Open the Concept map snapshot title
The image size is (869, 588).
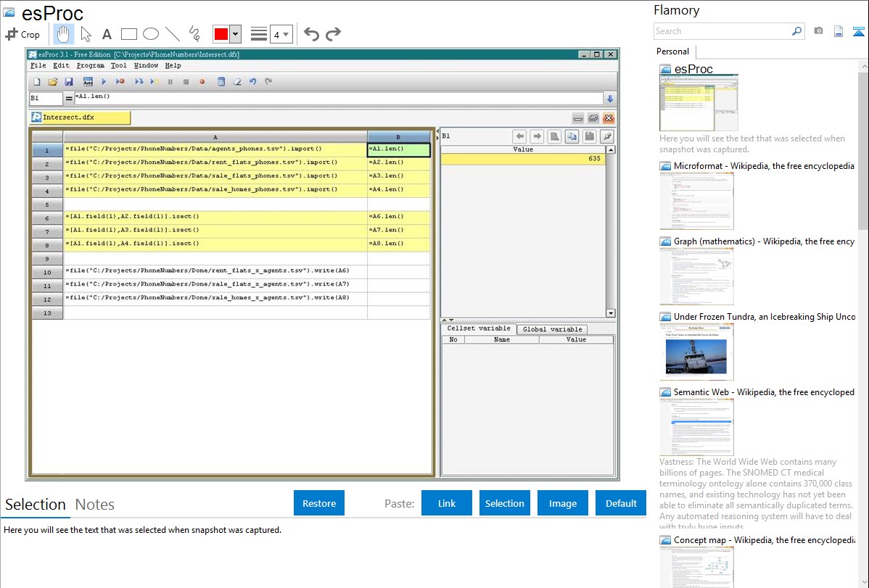pos(765,539)
